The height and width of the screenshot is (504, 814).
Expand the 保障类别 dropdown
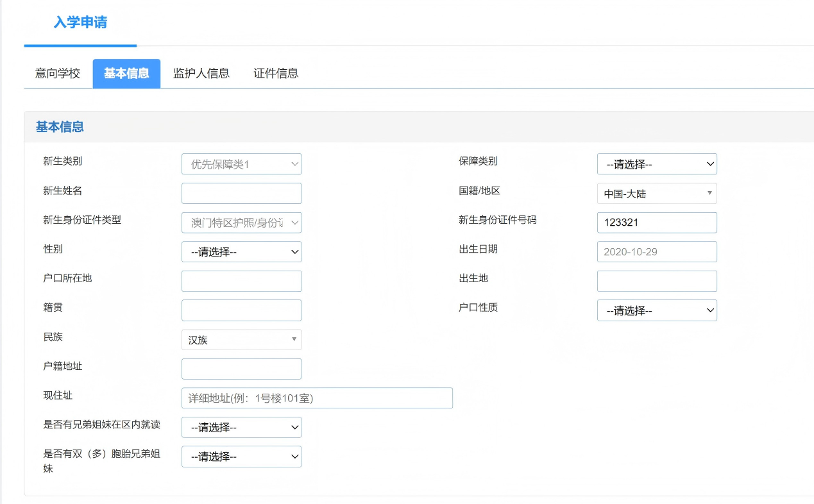coord(657,164)
